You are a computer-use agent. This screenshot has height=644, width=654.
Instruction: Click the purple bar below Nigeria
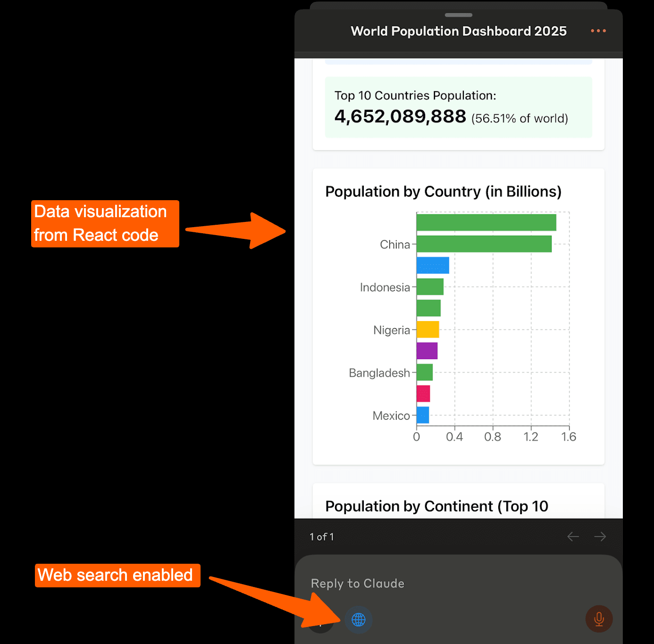tap(427, 351)
